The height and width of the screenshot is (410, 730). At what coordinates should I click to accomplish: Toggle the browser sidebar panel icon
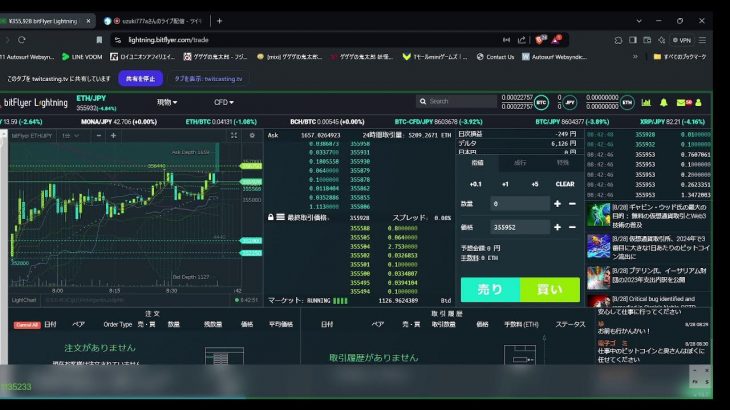[x=633, y=40]
